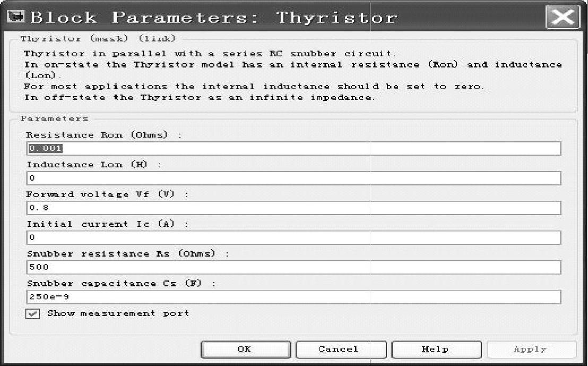The image size is (588, 366).
Task: Click the 'Snubber capacitance Cs (F)' label
Action: [x=115, y=284]
